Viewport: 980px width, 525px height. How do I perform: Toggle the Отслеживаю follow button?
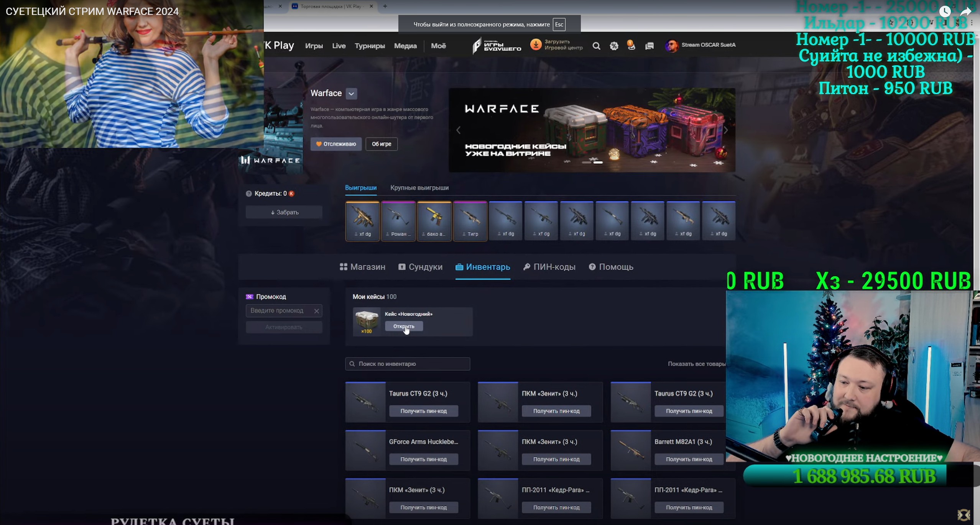[336, 144]
